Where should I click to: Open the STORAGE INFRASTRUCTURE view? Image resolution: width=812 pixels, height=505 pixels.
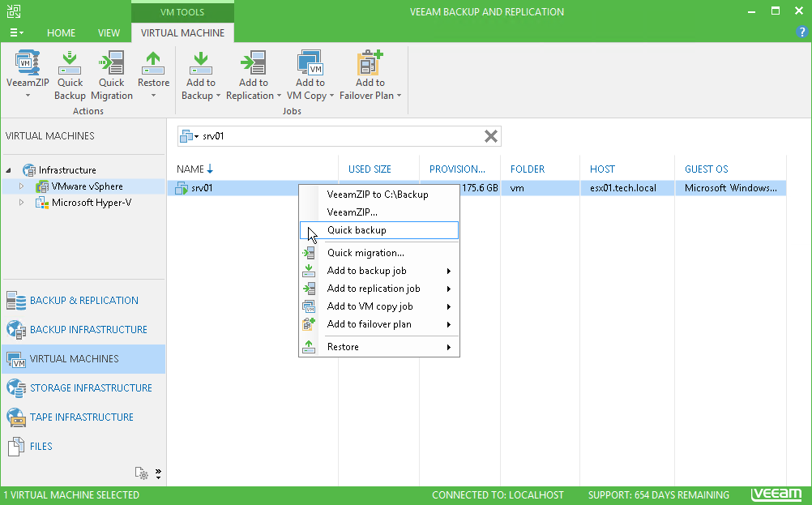83,388
